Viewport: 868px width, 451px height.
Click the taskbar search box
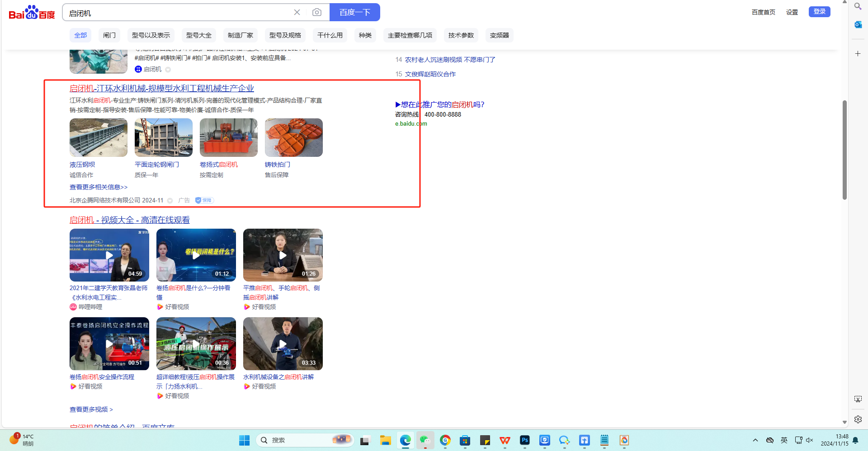306,440
